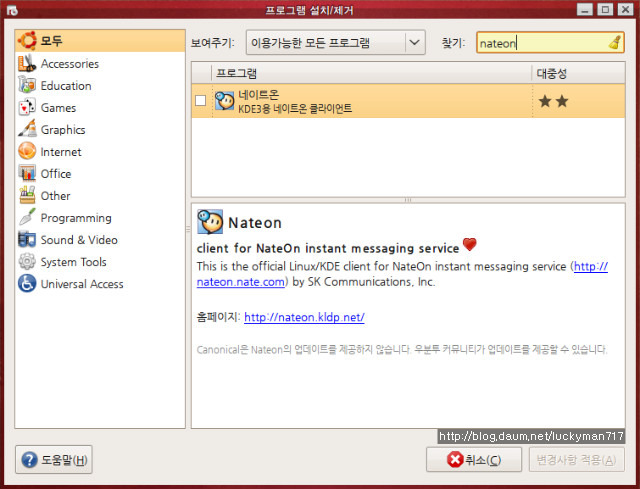Select the Programming category label

[x=76, y=218]
